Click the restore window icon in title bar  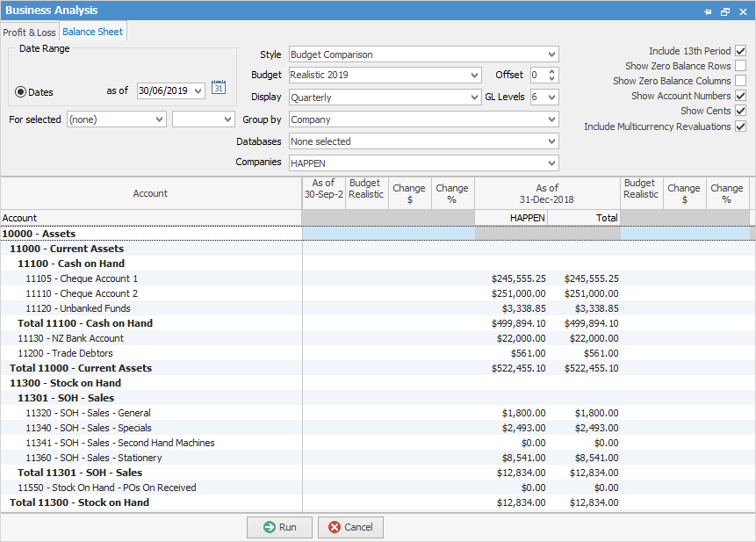725,11
